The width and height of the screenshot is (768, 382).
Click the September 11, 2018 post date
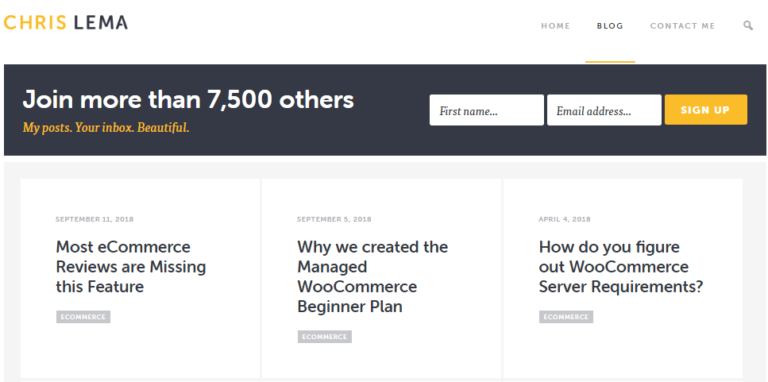pyautogui.click(x=95, y=219)
